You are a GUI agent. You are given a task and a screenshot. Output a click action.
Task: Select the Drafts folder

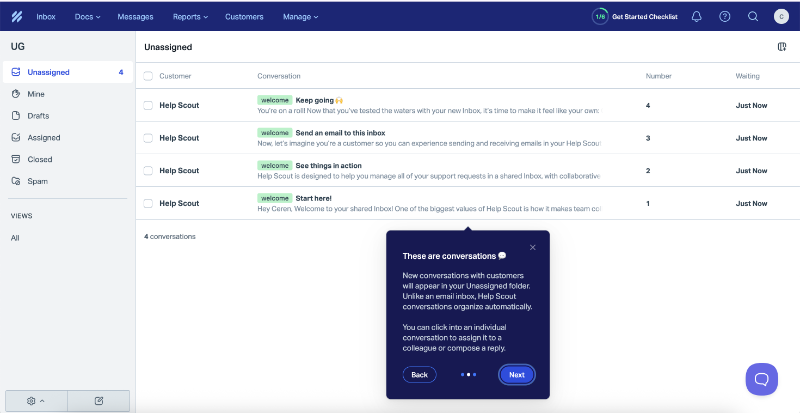(x=67, y=116)
